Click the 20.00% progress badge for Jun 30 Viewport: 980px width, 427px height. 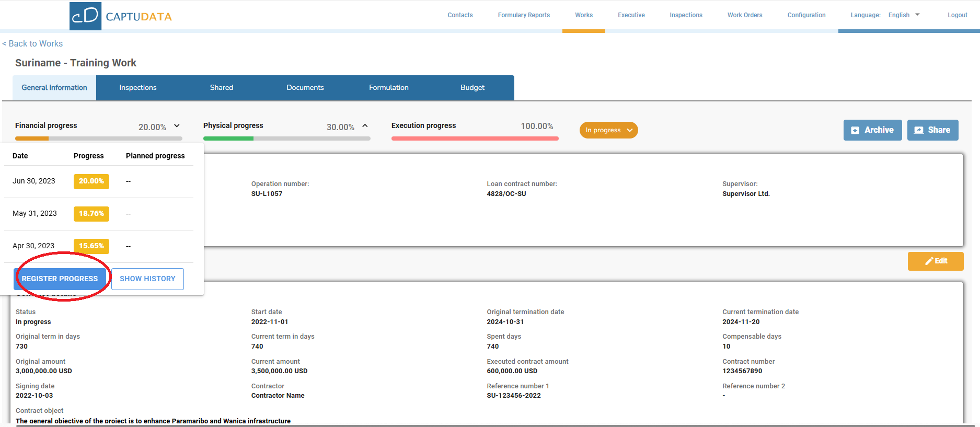pos(91,181)
